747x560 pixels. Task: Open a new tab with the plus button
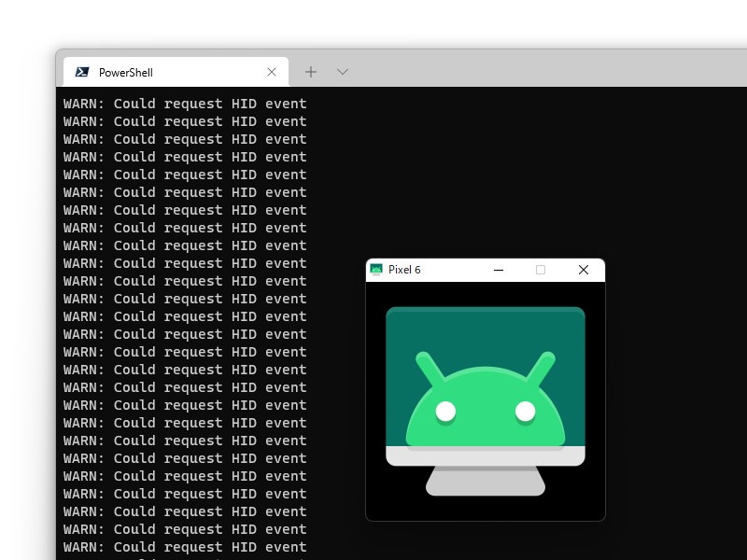pyautogui.click(x=311, y=71)
